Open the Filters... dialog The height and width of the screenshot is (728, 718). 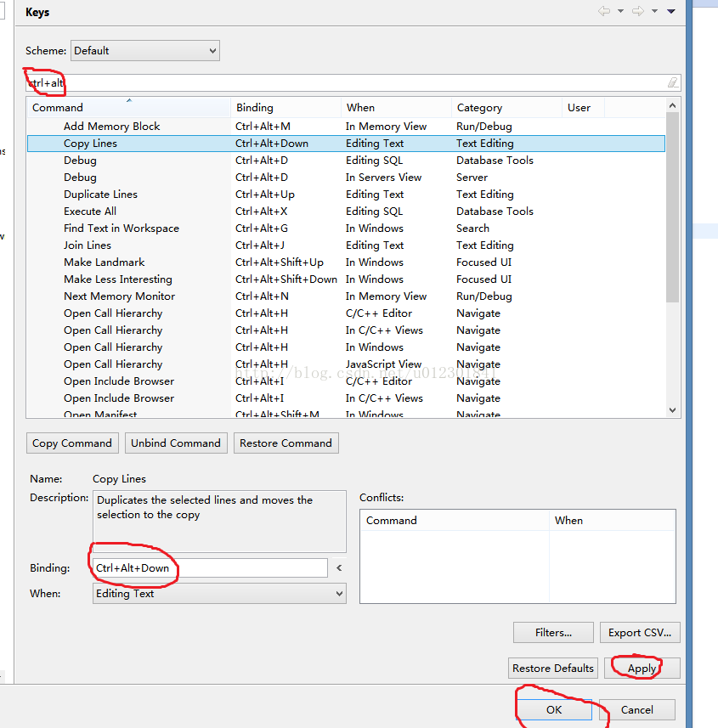click(x=553, y=633)
